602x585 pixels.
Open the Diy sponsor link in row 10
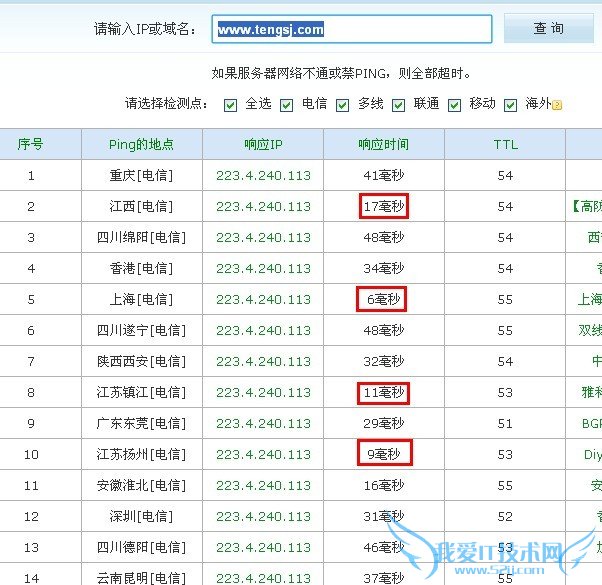[593, 455]
